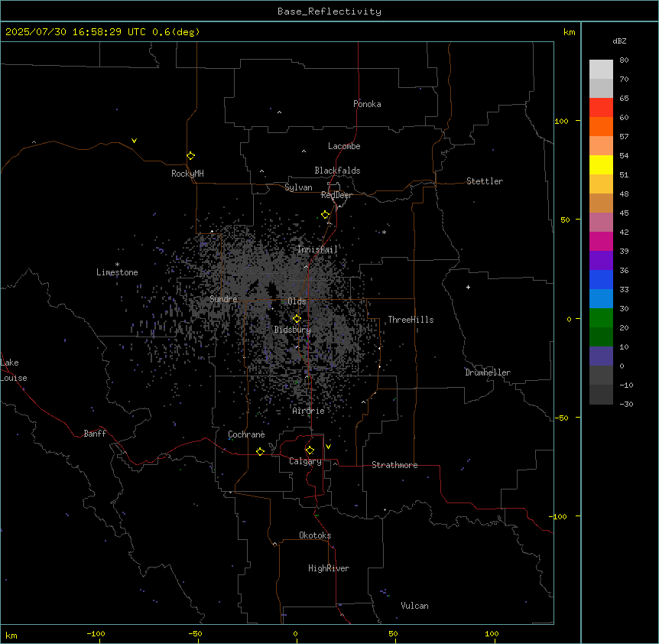Click the -30 value on dBZ scale
The height and width of the screenshot is (644, 659).
pyautogui.click(x=626, y=404)
